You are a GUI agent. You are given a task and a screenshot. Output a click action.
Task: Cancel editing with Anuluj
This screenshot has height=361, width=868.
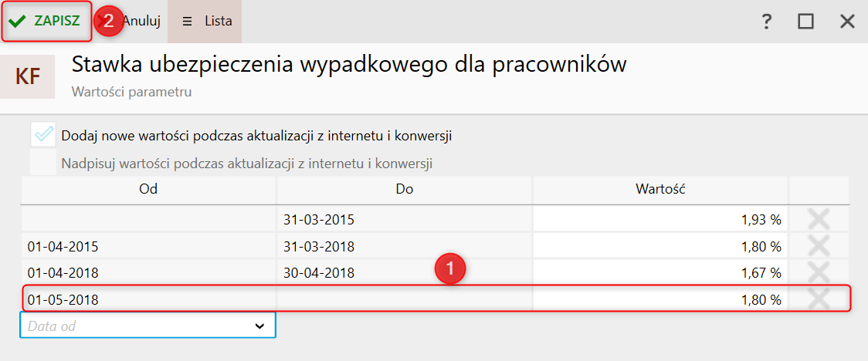(x=141, y=22)
